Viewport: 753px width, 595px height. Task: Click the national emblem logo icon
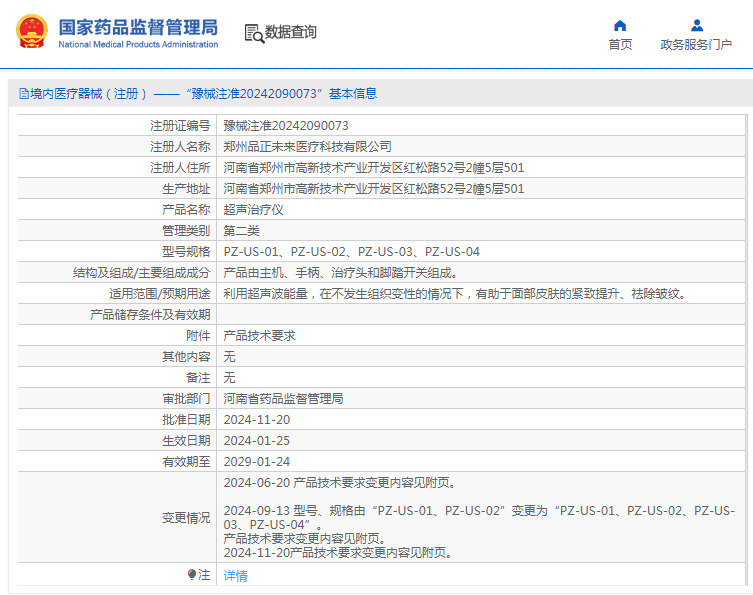(32, 32)
